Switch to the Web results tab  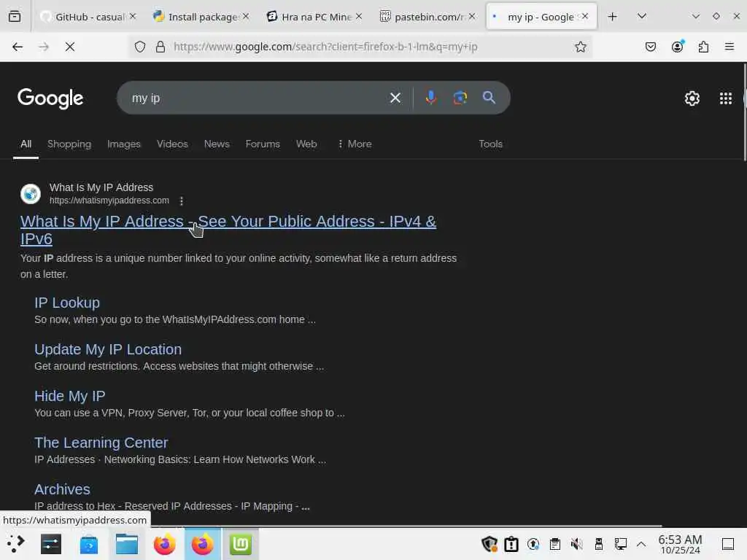(x=306, y=144)
